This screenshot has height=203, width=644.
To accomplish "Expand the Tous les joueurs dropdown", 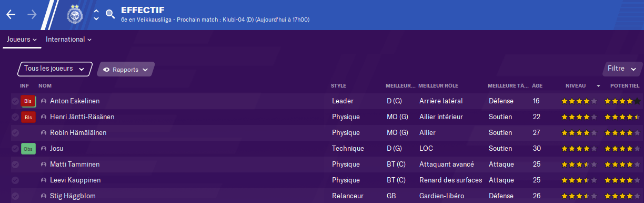I will [55, 69].
